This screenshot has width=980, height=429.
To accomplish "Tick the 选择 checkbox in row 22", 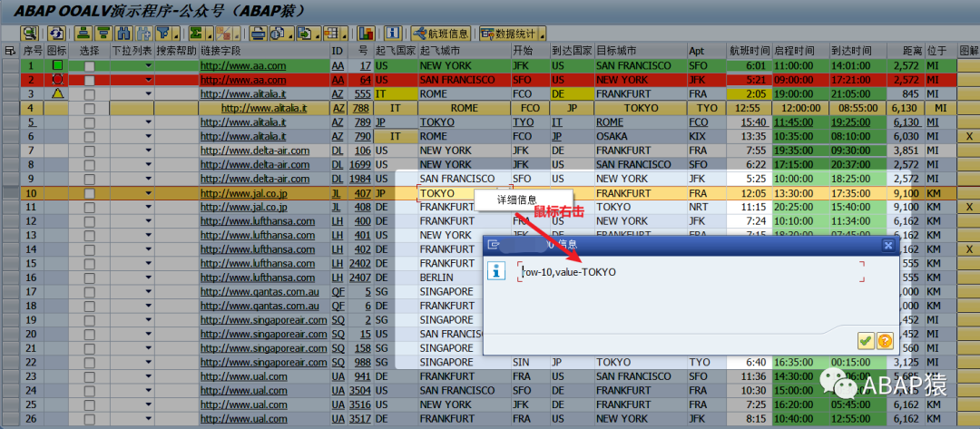I will [90, 362].
